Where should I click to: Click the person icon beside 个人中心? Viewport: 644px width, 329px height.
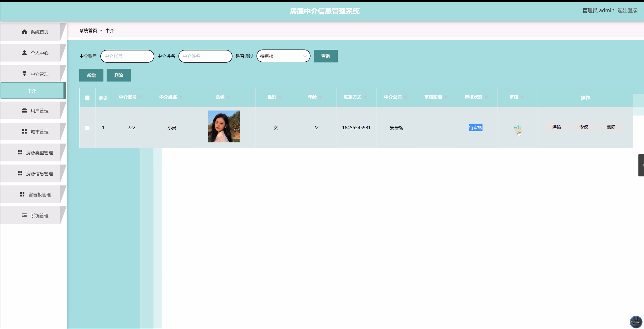tap(24, 53)
